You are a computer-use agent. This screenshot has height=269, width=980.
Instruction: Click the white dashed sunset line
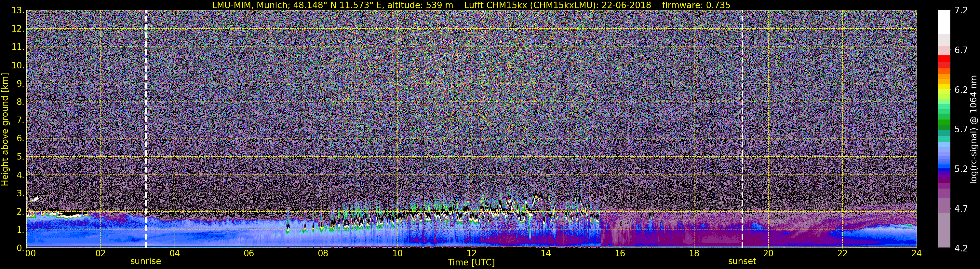pos(742,129)
